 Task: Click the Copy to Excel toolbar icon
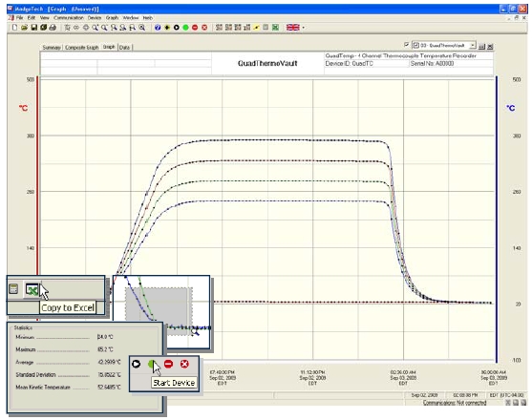coord(275,28)
